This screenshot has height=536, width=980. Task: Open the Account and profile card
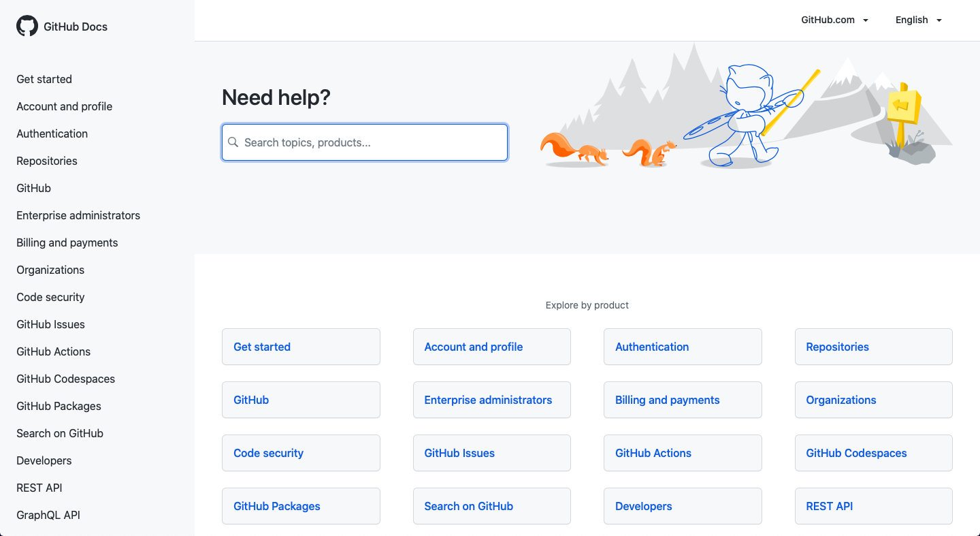tap(492, 347)
